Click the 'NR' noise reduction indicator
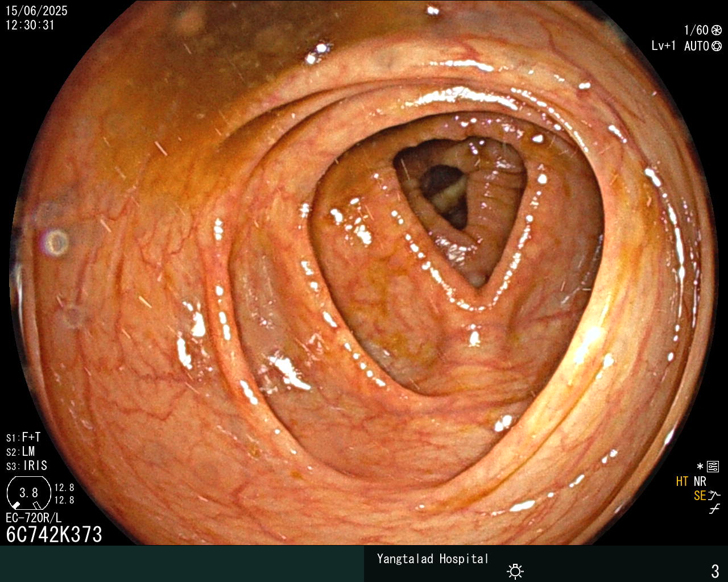The image size is (728, 582). click(700, 481)
